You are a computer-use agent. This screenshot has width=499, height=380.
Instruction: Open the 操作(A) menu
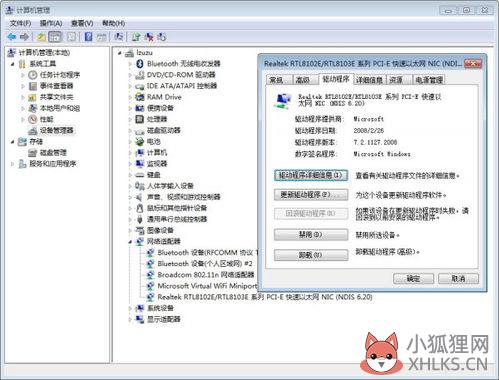tap(51, 23)
